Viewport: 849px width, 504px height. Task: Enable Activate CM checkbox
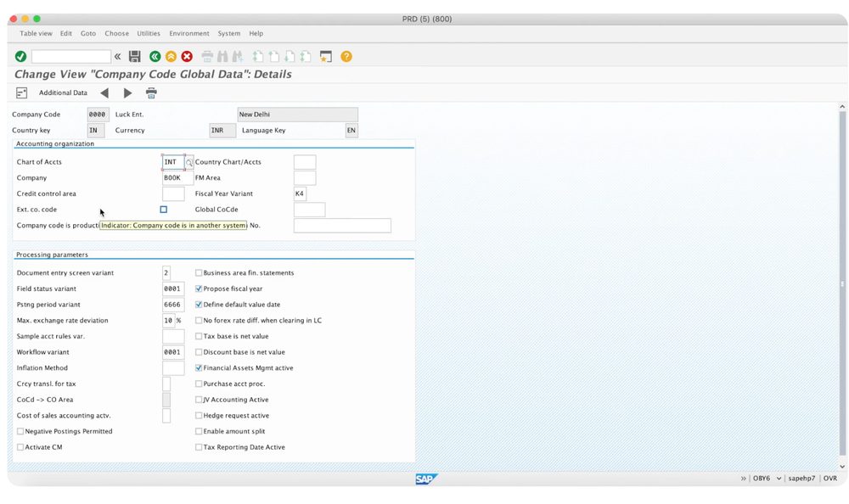(20, 447)
